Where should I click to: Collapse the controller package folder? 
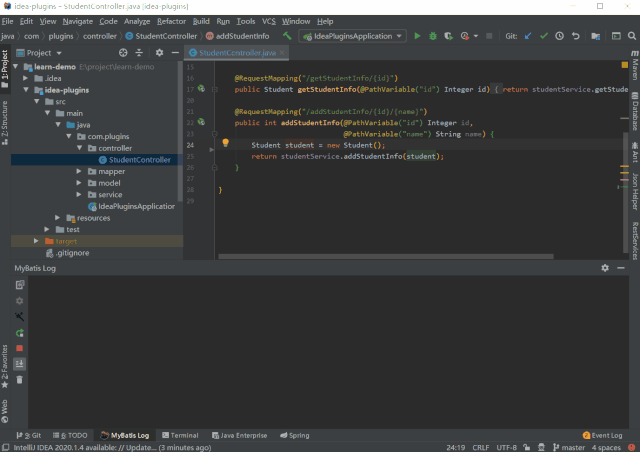[80, 148]
